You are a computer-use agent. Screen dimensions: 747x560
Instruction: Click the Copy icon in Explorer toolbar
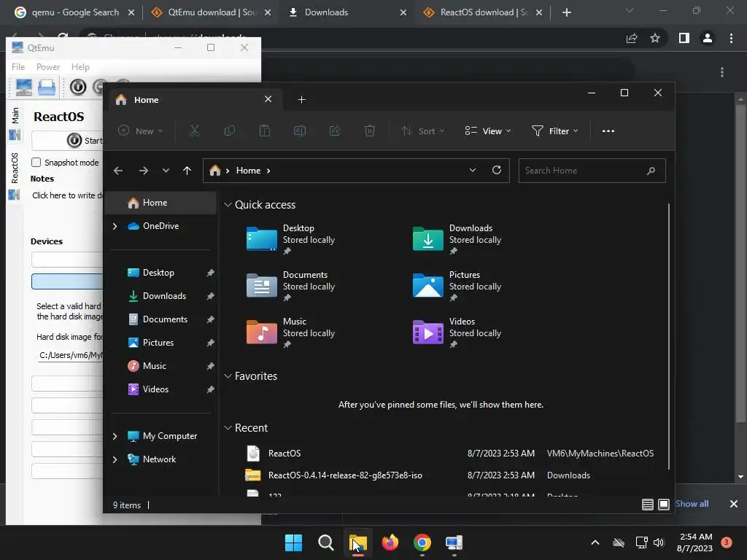230,131
